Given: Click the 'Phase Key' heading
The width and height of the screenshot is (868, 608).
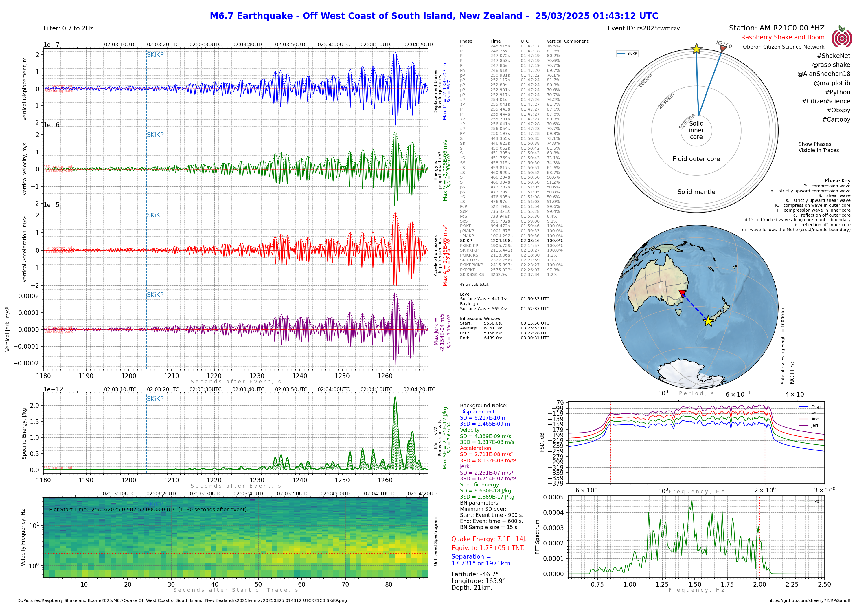Looking at the screenshot, I should [837, 180].
